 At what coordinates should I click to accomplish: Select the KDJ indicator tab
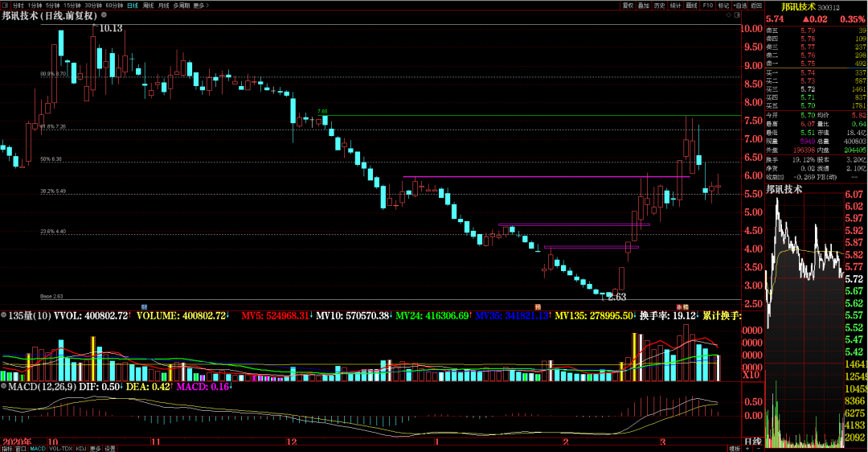[81, 449]
